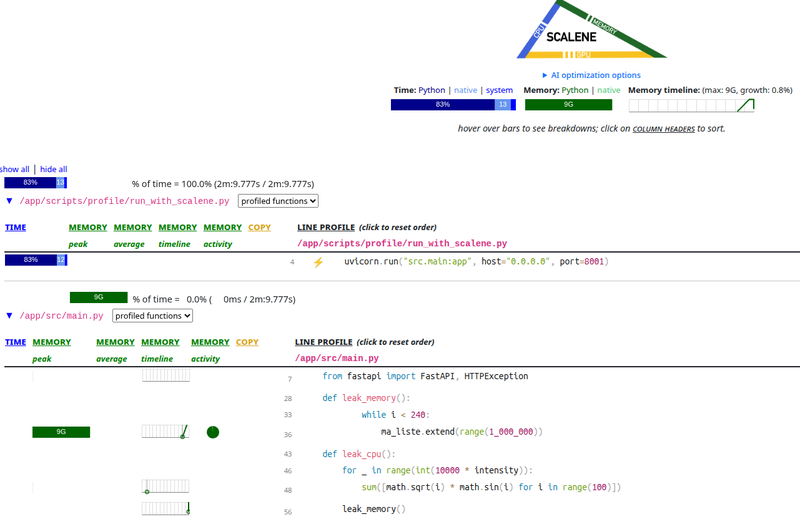Image resolution: width=800 pixels, height=517 pixels.
Task: Click the COLUMN HEADERS hint text
Action: (x=663, y=129)
